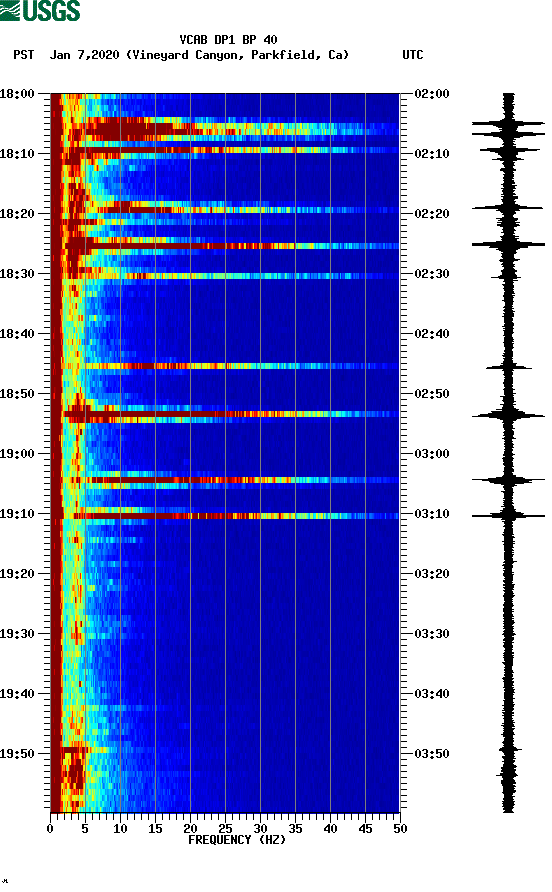Click the '02:30' UTC time label

pyautogui.click(x=432, y=274)
